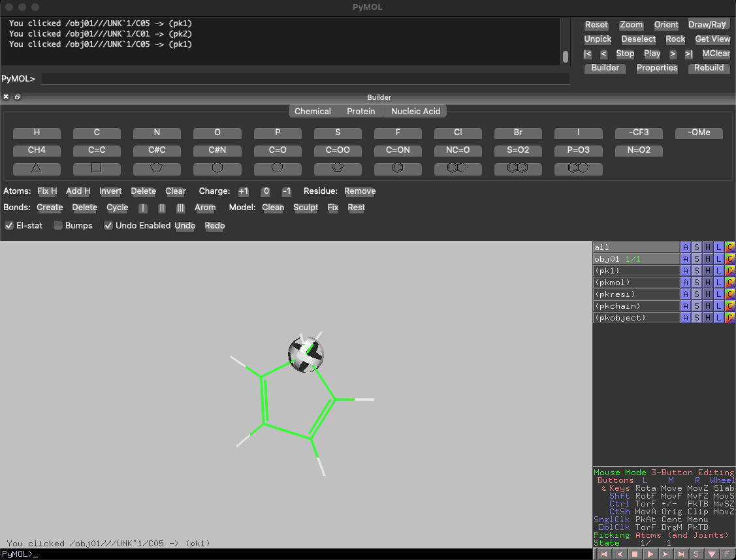
Task: Add the last fused bicyclic ring button
Action: pos(579,168)
